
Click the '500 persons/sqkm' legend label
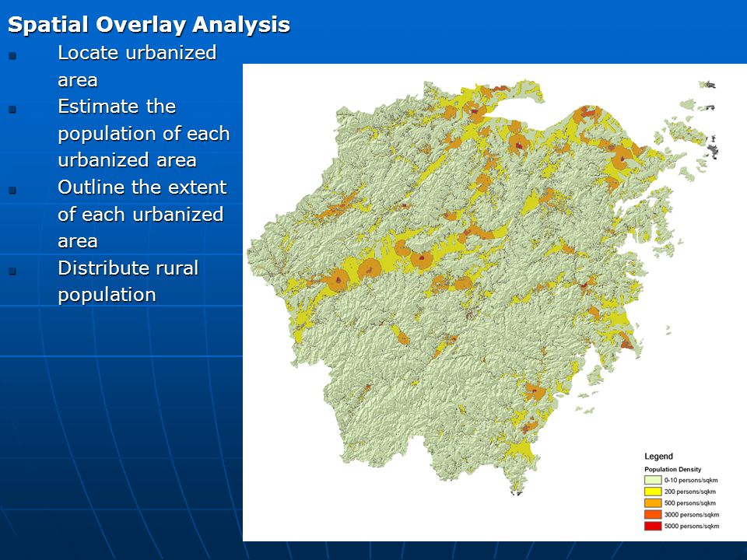[690, 503]
